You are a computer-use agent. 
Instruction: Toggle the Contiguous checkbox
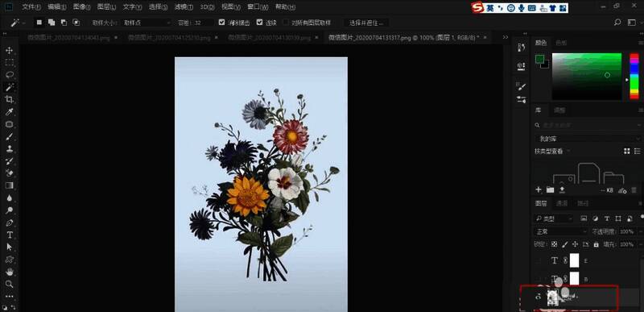click(x=259, y=23)
